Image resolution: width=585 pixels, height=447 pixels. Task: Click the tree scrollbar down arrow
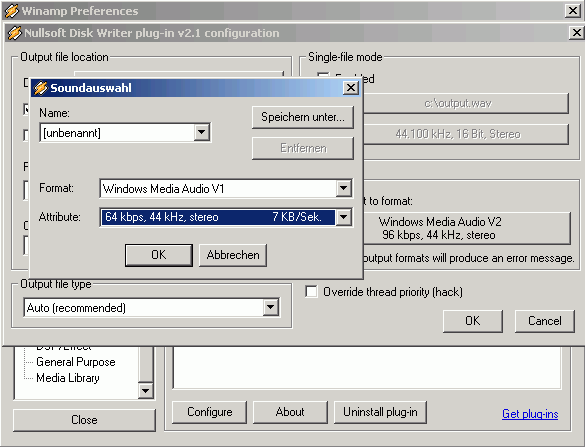tap(145, 391)
